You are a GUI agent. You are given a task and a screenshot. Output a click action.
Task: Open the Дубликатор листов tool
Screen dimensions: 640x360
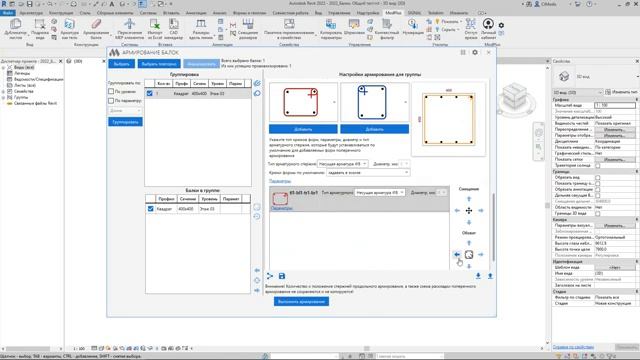click(x=16, y=29)
